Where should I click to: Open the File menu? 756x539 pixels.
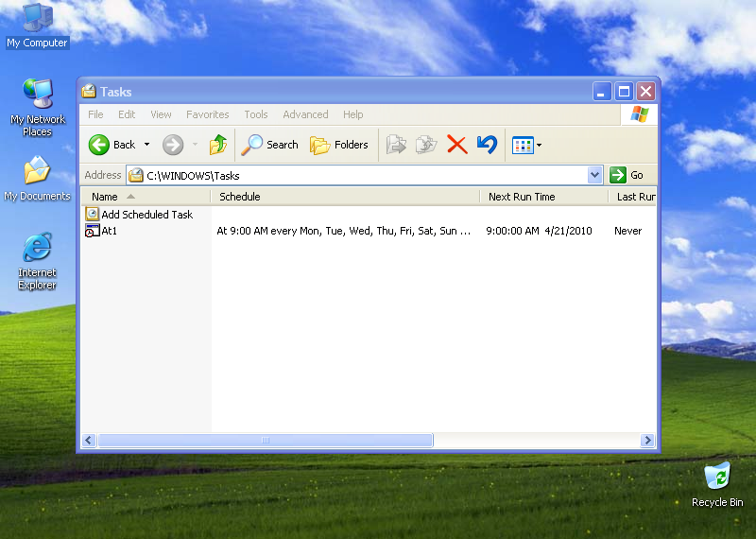pyautogui.click(x=95, y=114)
